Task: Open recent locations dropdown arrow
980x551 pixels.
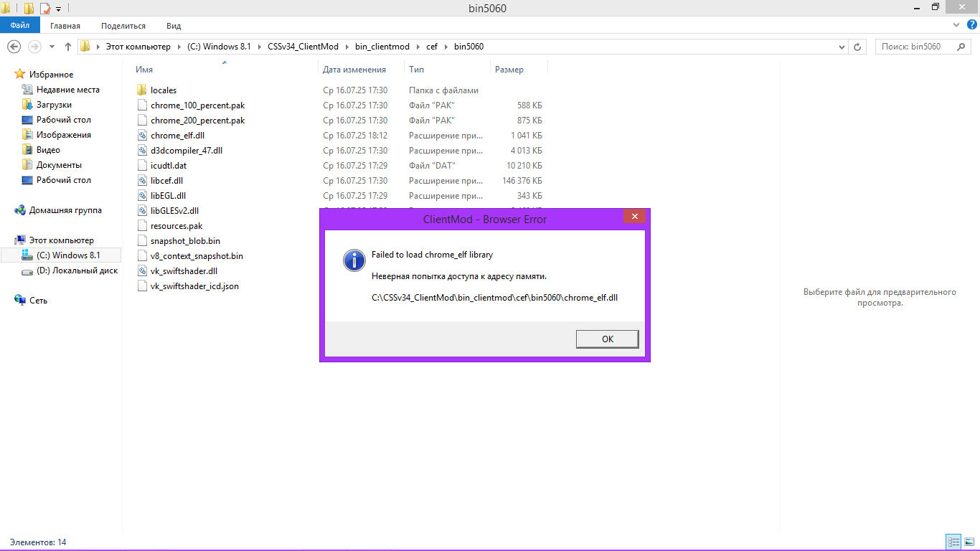Action: (x=52, y=47)
